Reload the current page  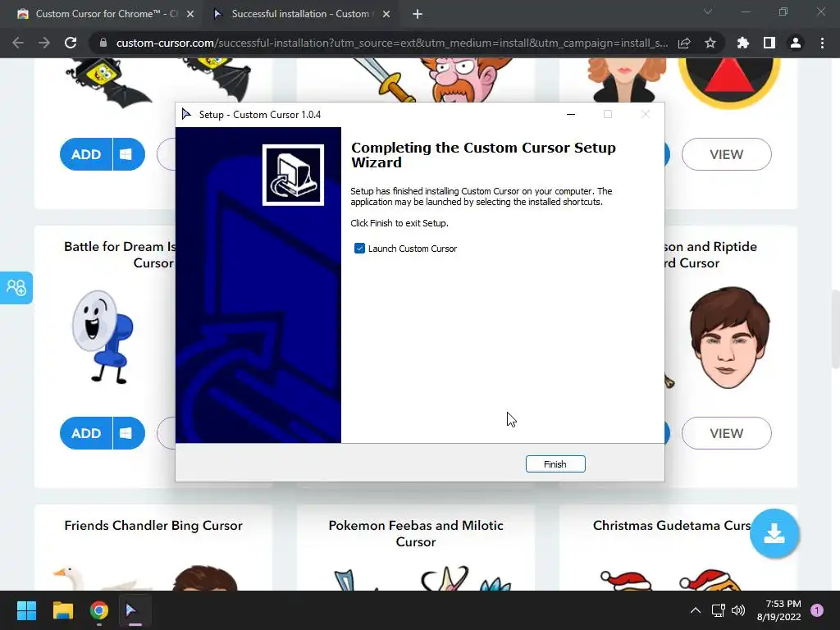[x=71, y=43]
